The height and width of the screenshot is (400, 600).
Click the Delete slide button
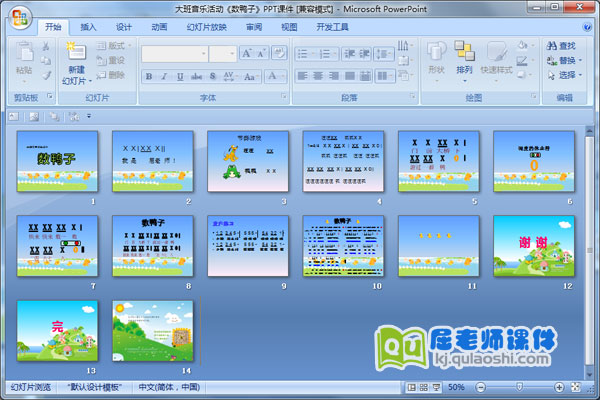click(111, 75)
